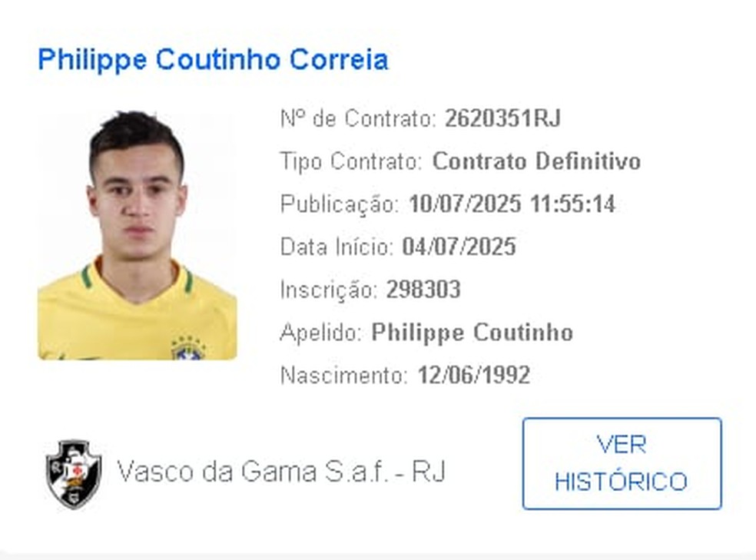The image size is (756, 560).
Task: Click the VER HISTÓRICO button
Action: click(622, 463)
